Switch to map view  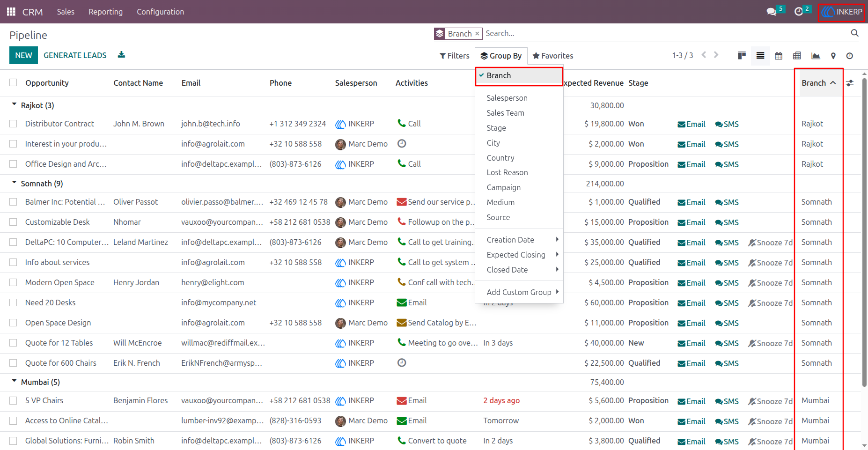tap(833, 56)
